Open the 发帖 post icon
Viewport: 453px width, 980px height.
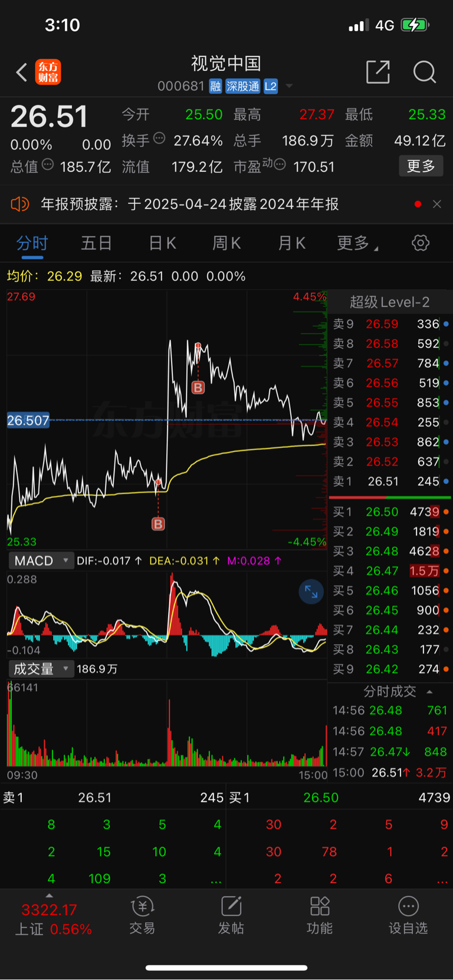(x=231, y=915)
